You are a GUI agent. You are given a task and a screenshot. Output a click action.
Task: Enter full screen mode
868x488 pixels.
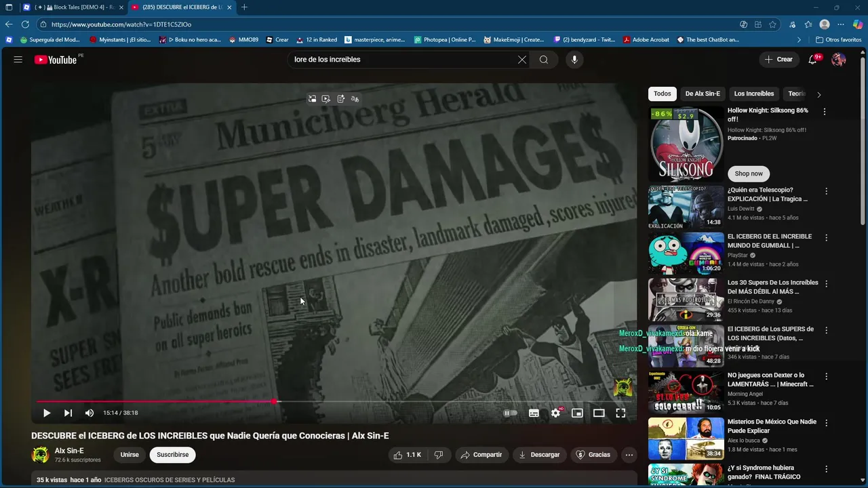(620, 413)
